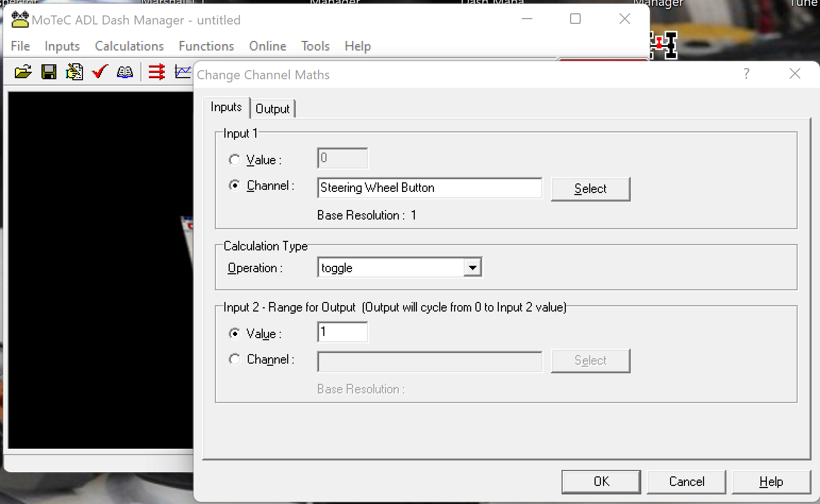Close the Change Channel Maths dialog

[795, 74]
